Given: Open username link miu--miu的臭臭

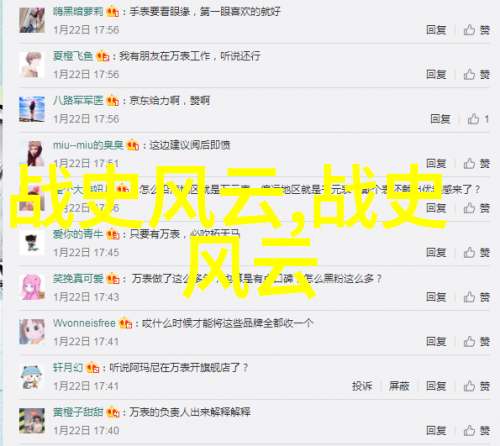Looking at the screenshot, I should 88,145.
